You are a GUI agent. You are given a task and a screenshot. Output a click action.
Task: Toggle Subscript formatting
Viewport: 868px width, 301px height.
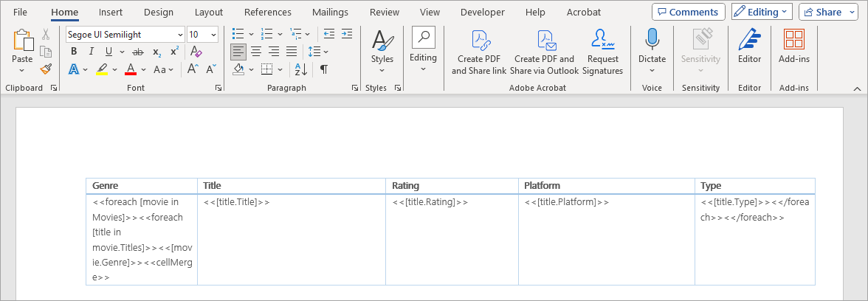(x=156, y=52)
